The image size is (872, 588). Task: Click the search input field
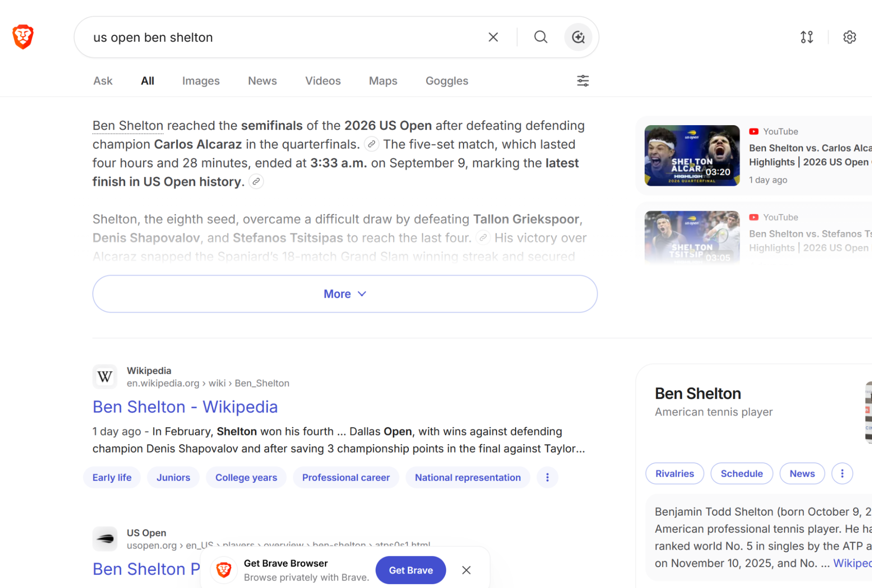284,37
